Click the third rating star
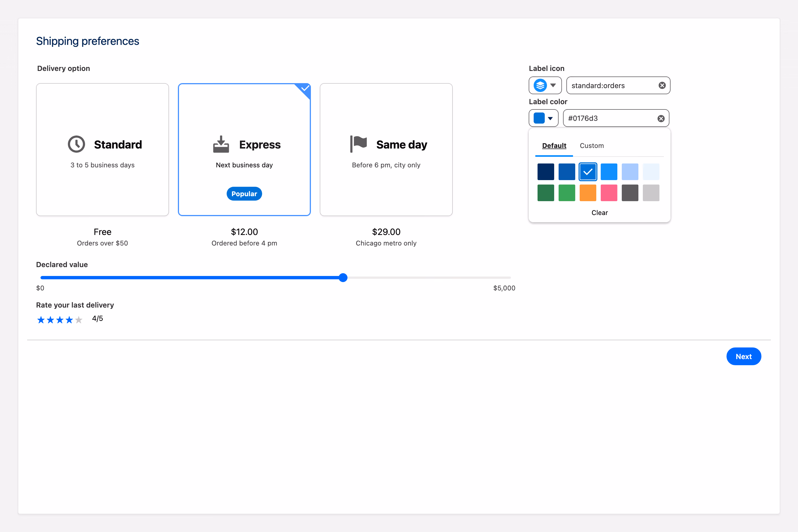This screenshot has height=532, width=798. [60, 319]
